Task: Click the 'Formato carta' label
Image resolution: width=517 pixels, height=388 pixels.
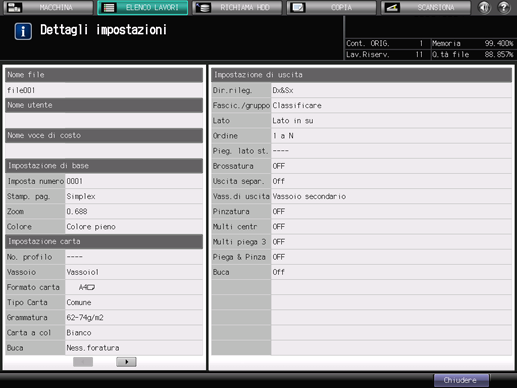Action: (x=33, y=287)
